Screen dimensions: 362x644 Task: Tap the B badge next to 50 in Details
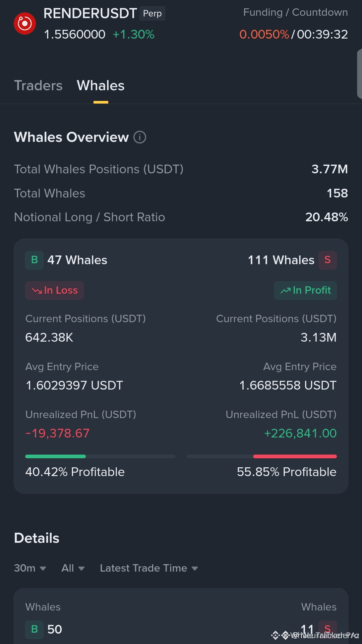(34, 629)
